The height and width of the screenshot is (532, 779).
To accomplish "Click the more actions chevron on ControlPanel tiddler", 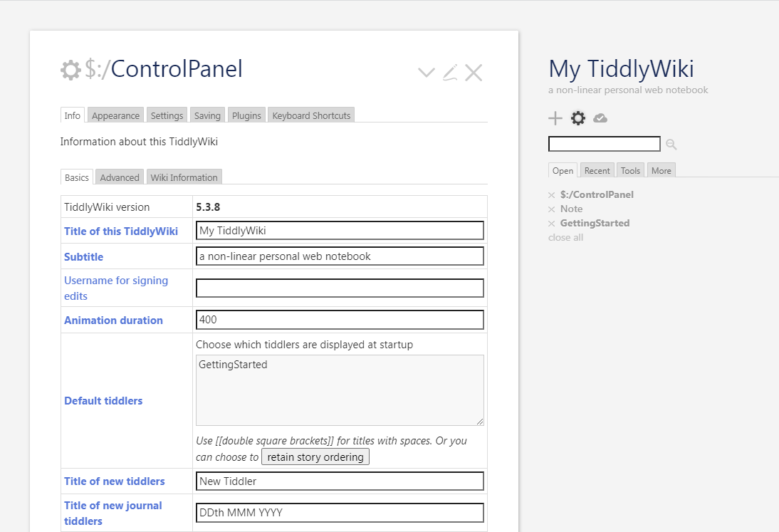I will pos(426,72).
